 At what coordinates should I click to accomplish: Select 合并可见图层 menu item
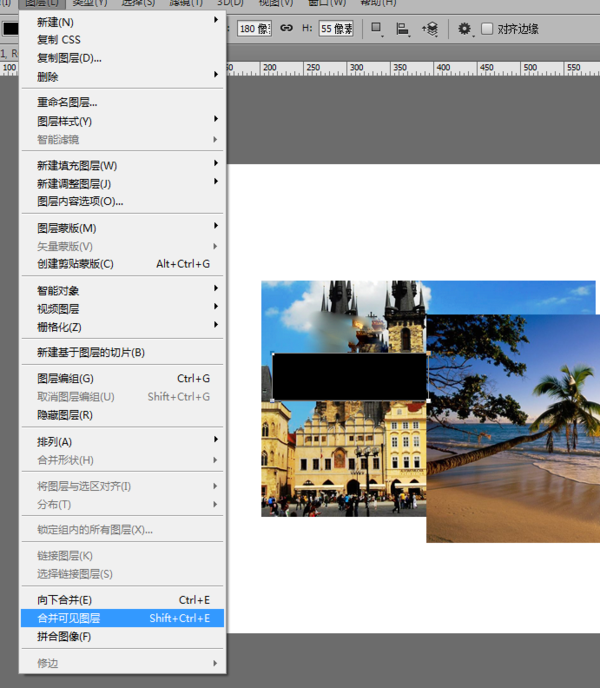pyautogui.click(x=122, y=618)
